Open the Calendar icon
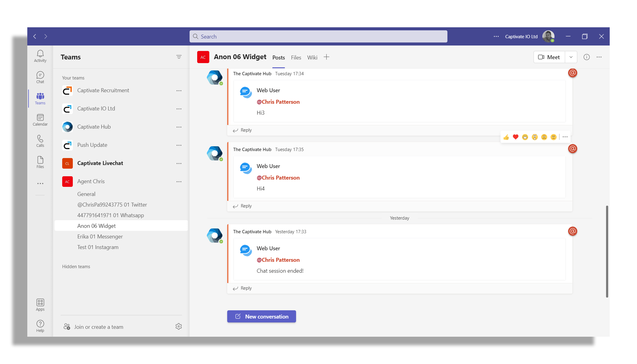The width and height of the screenshot is (637, 364). [40, 120]
